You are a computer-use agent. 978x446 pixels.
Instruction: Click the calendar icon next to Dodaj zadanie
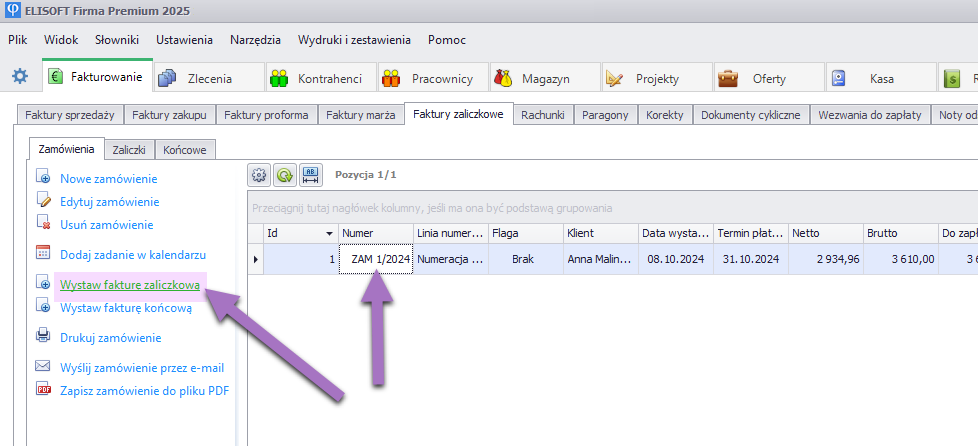(43, 254)
